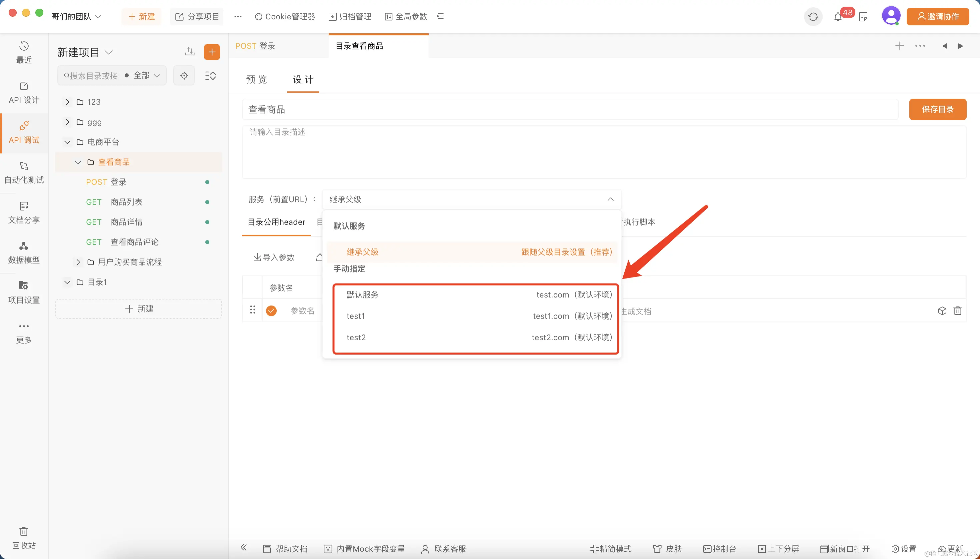This screenshot has height=559, width=980.
Task: Click the export upload icon beside 新建项目
Action: click(x=190, y=51)
